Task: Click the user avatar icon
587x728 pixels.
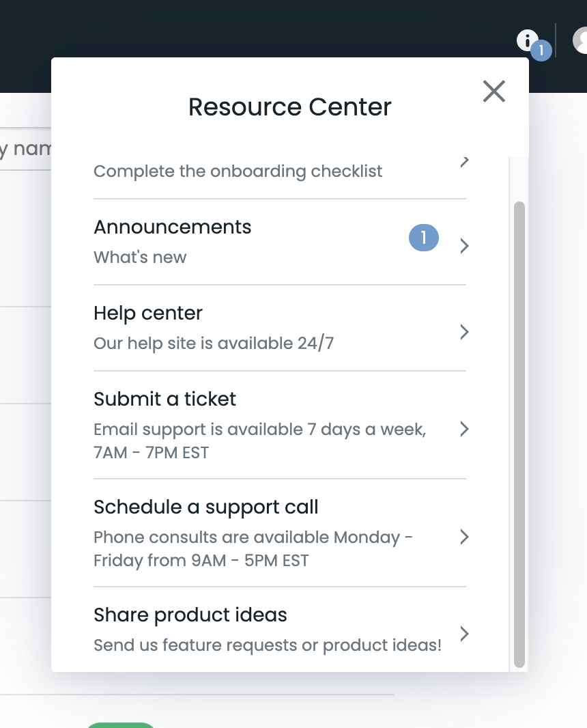Action: 581,40
